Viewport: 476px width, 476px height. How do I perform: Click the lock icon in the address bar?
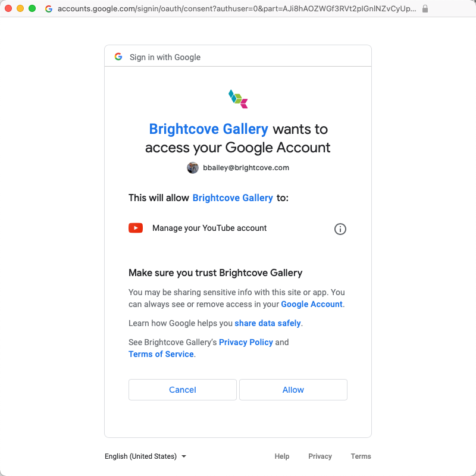[425, 9]
